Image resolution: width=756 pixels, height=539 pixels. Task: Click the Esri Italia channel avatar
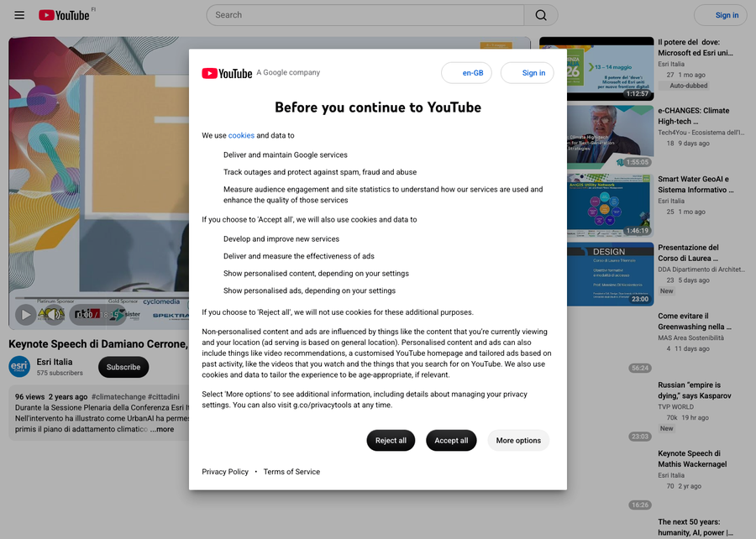(x=19, y=367)
